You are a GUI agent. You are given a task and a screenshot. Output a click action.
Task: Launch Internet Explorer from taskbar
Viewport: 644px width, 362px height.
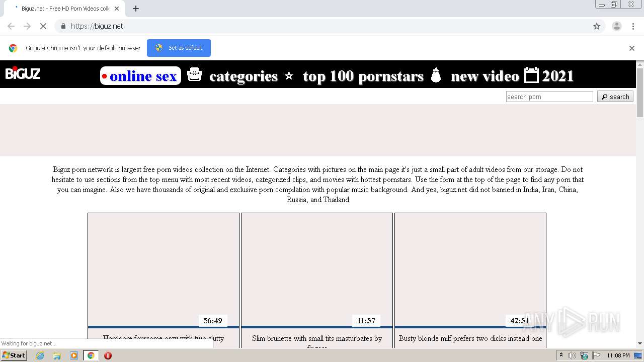pos(40,355)
